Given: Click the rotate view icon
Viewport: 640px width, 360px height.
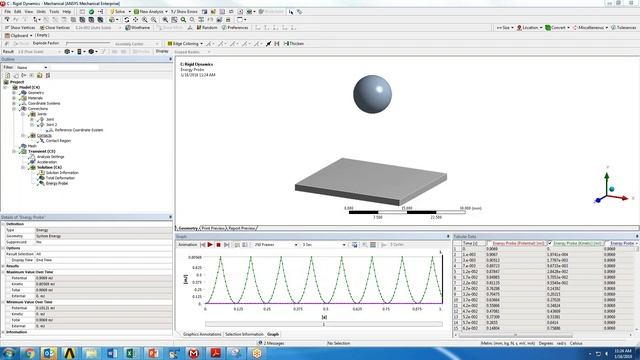Looking at the screenshot, I should 127,20.
